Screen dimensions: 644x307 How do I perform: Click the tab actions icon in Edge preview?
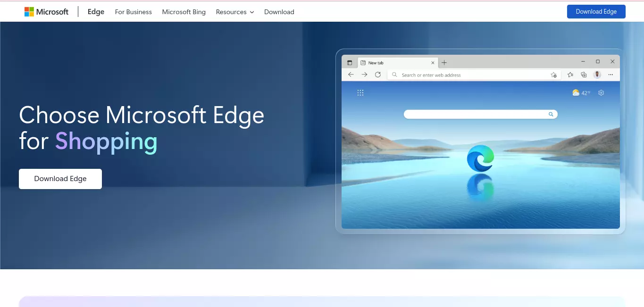350,63
